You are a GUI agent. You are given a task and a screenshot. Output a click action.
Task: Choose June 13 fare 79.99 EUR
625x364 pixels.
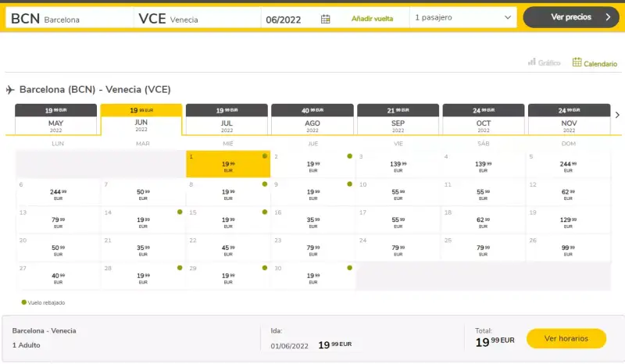point(58,219)
